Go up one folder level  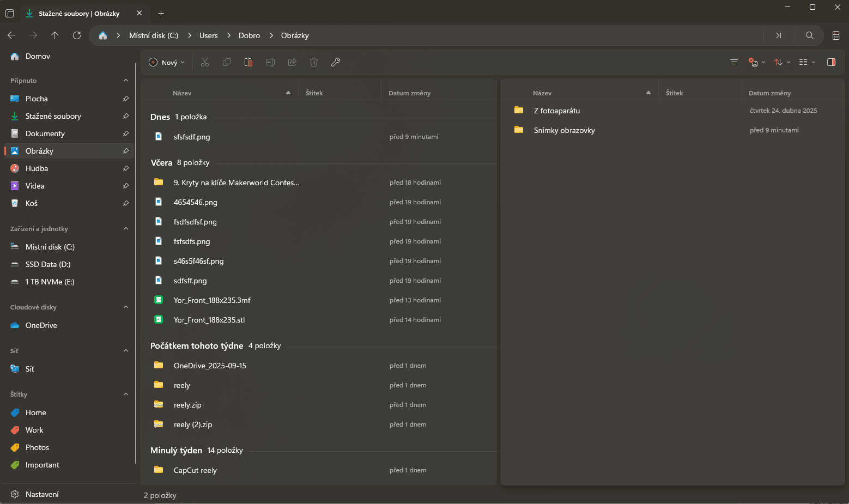[x=54, y=35]
